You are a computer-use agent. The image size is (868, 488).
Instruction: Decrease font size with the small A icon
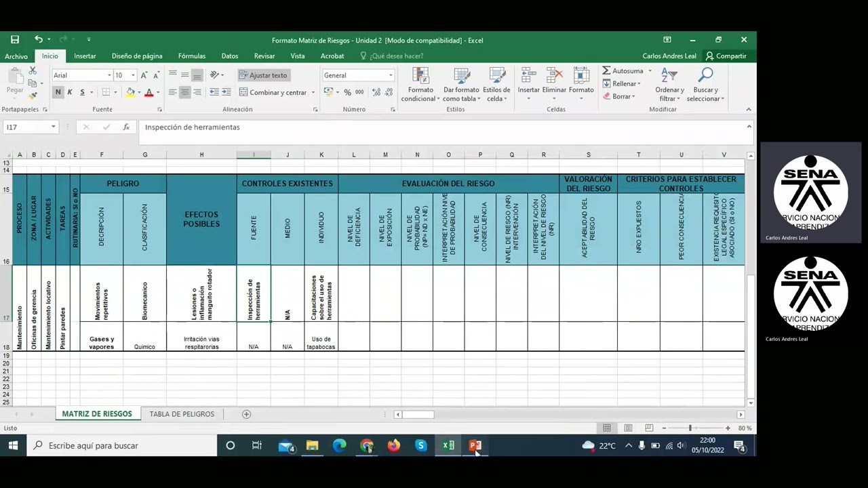click(x=156, y=75)
